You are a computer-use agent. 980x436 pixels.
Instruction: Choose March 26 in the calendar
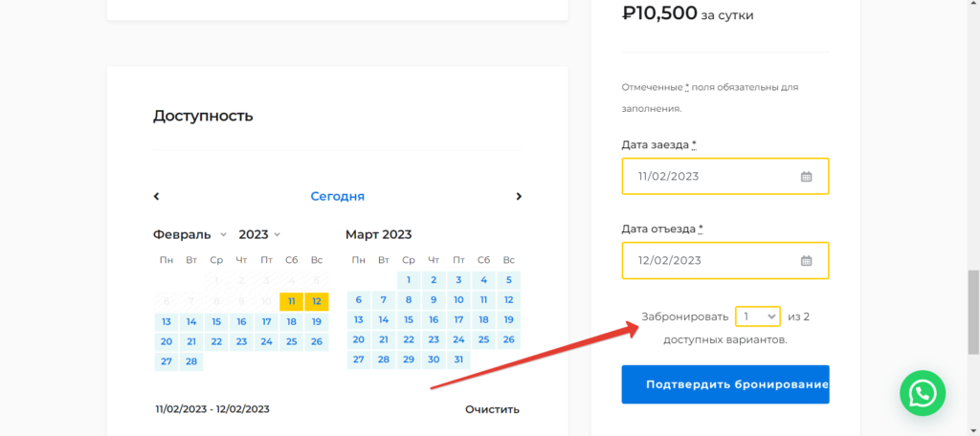pos(509,339)
